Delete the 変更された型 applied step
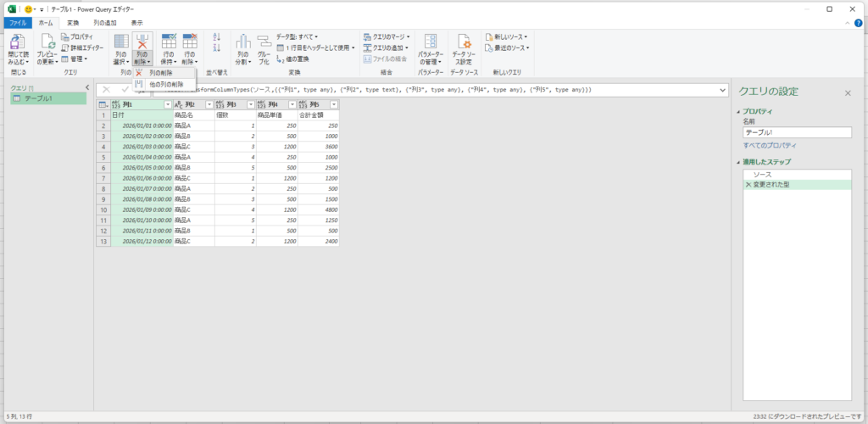Viewport: 868px width, 424px height. pos(748,184)
